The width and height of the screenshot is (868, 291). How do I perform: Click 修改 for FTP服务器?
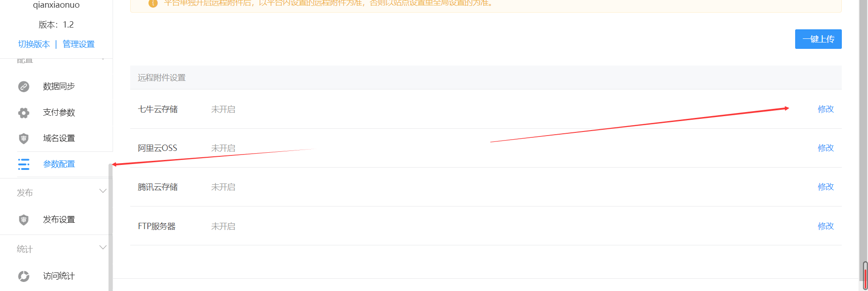[826, 226]
